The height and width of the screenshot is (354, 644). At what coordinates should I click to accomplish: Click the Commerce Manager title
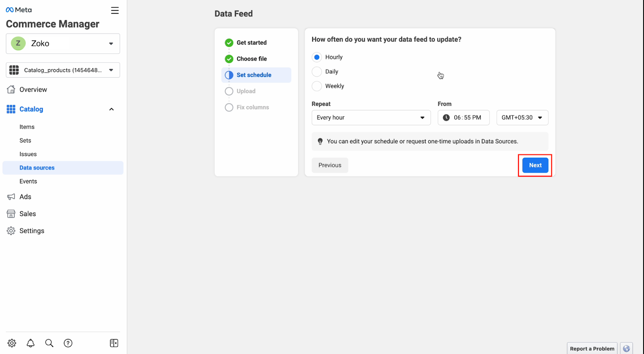click(x=53, y=24)
